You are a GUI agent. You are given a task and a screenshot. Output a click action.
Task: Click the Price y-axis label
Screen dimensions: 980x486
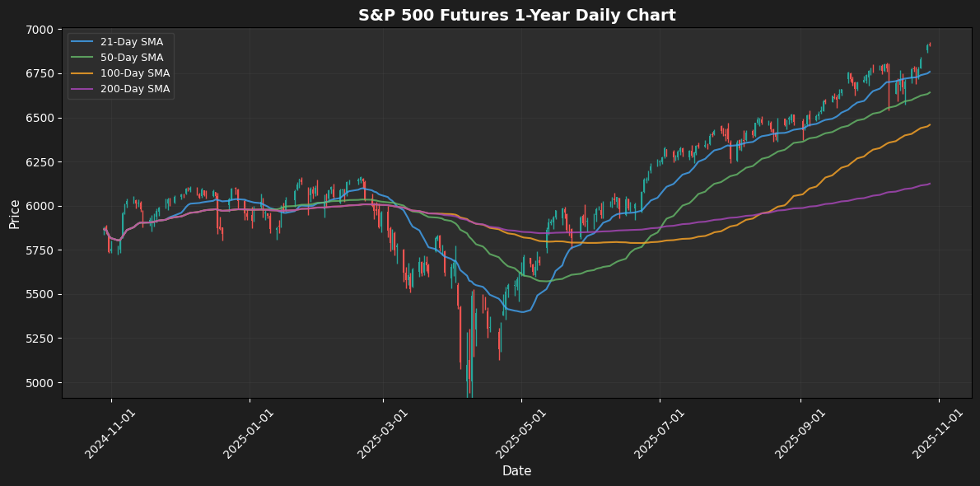[15, 213]
